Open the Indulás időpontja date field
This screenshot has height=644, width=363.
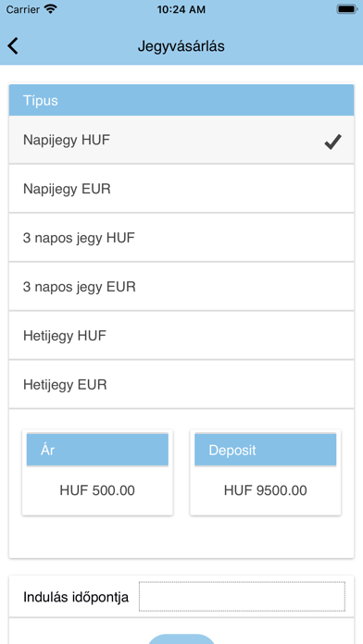point(242,597)
